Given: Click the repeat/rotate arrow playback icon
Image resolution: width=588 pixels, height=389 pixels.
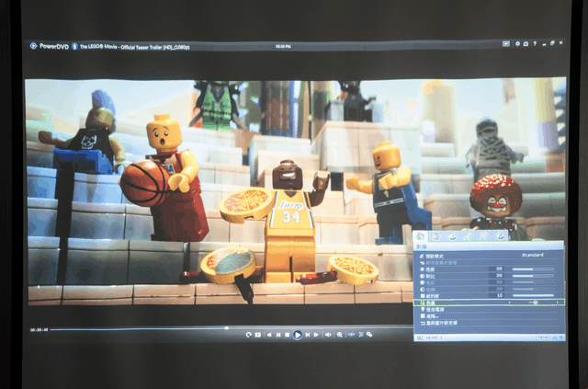Looking at the screenshot, I should coord(248,335).
